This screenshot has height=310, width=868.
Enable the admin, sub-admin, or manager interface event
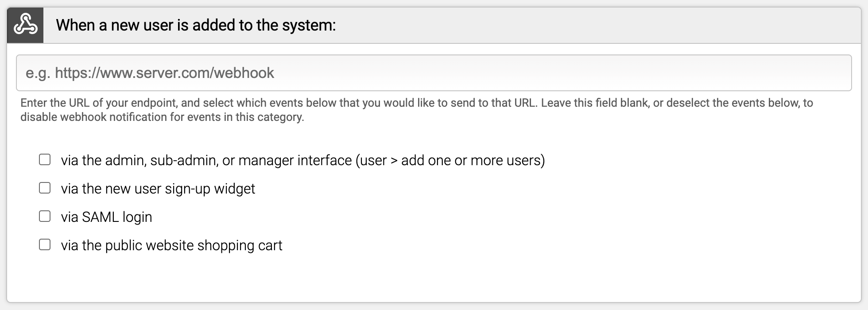(x=44, y=159)
